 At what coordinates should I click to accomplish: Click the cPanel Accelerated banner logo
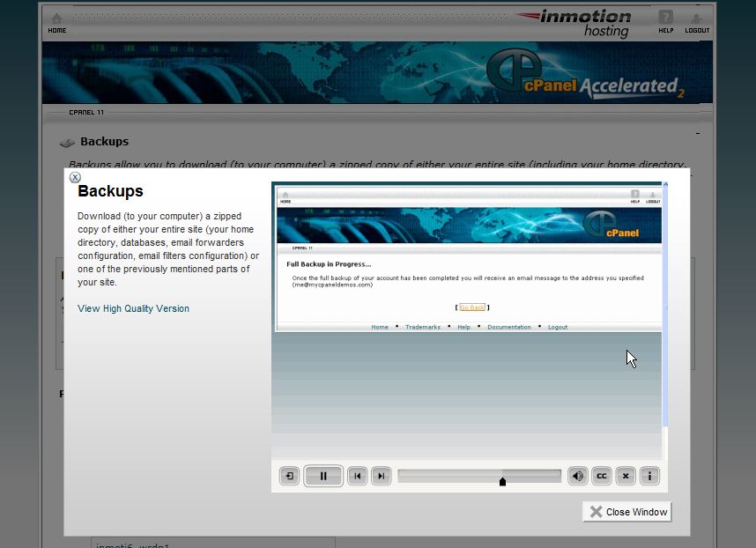pyautogui.click(x=583, y=75)
